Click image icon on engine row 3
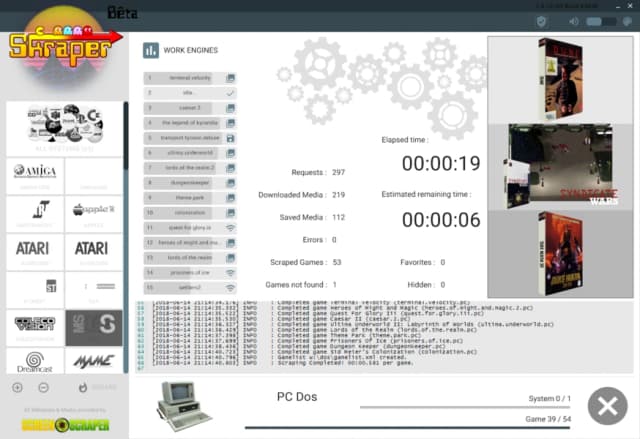 tap(230, 108)
